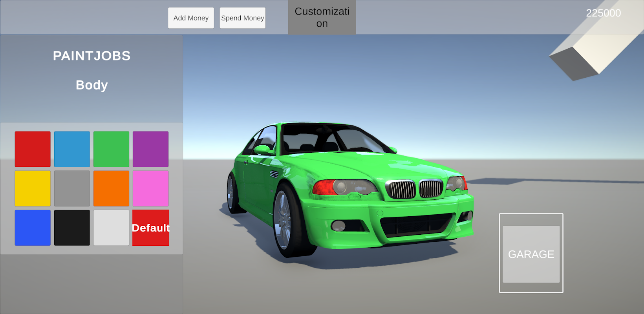The width and height of the screenshot is (644, 314).
Task: Return to the GARAGE
Action: [x=531, y=254]
